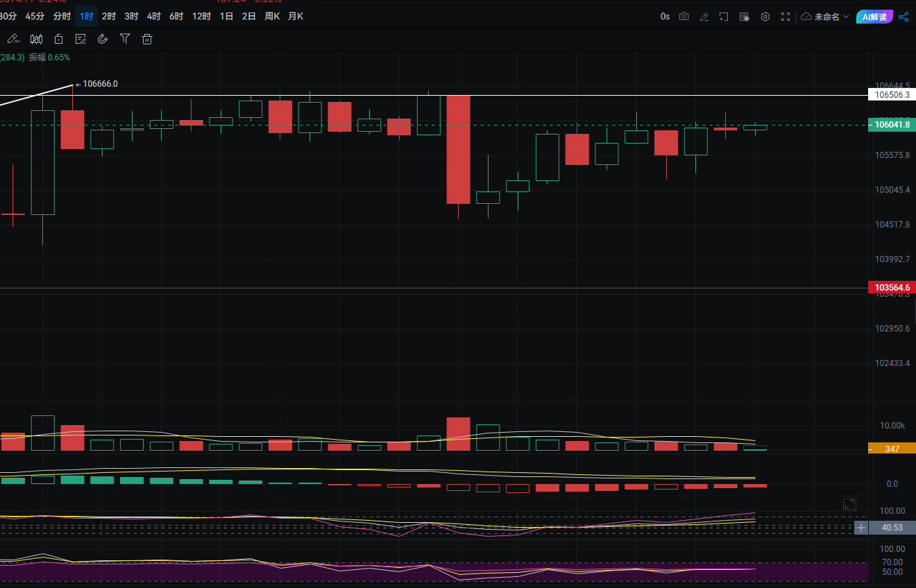Expand the 未命名 layout dropdown
Screen dimensions: 916x588
[x=824, y=17]
